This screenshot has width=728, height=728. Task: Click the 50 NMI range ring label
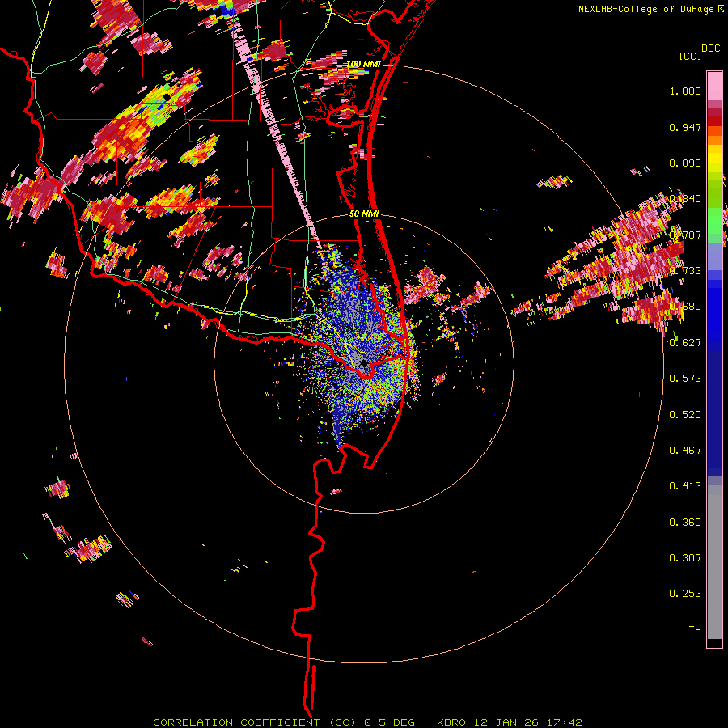click(364, 214)
